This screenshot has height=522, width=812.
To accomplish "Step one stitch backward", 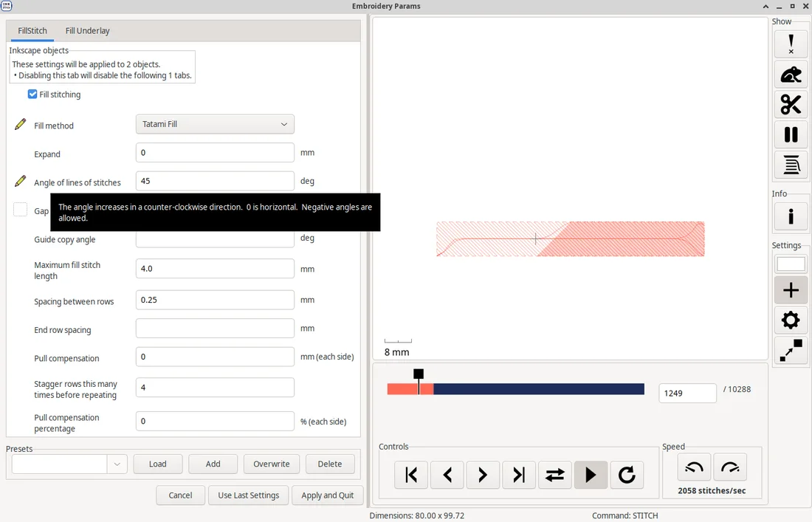I will 447,475.
